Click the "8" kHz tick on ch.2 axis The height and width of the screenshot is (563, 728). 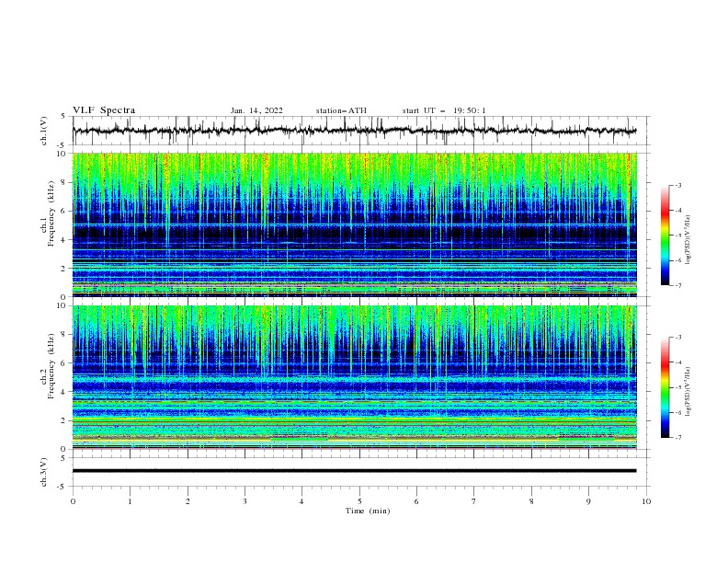point(64,335)
